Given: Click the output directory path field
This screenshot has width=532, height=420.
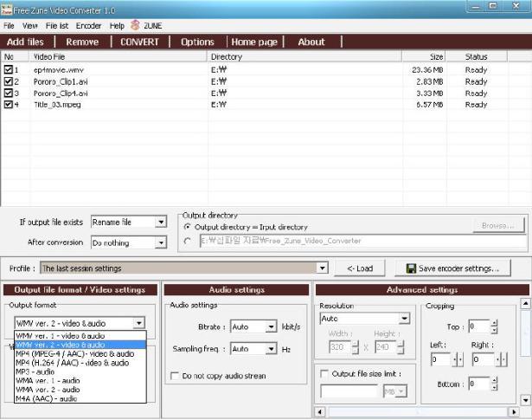Looking at the screenshot, I should coord(362,241).
